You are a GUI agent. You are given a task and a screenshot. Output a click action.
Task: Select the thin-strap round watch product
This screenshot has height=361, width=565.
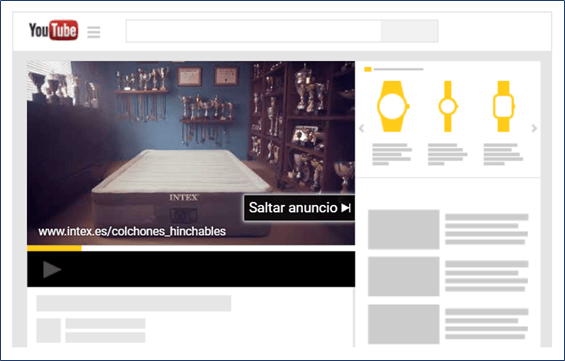[448, 106]
